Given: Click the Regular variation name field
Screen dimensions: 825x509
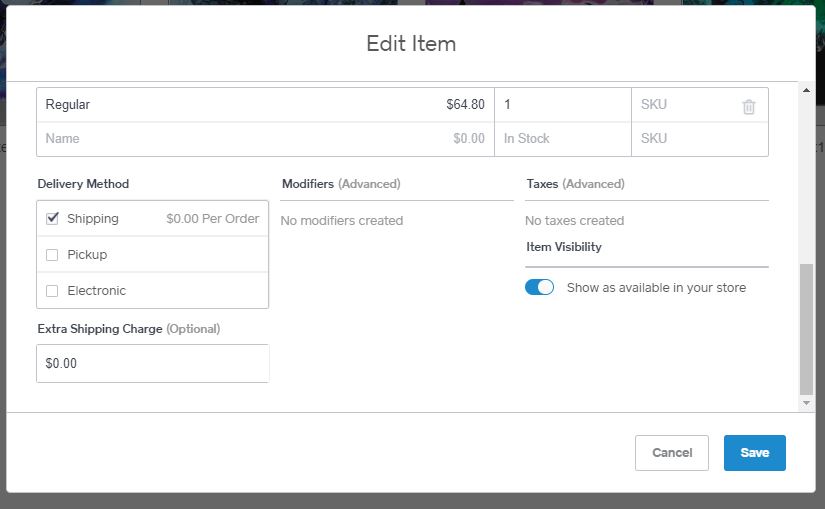Looking at the screenshot, I should tap(210, 105).
